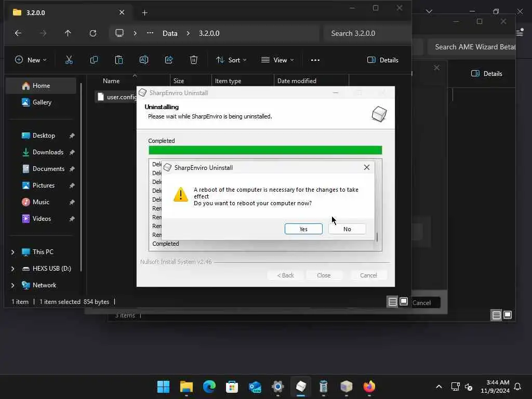This screenshot has height=399, width=532.
Task: Open Home in the navigation pane
Action: (41, 86)
